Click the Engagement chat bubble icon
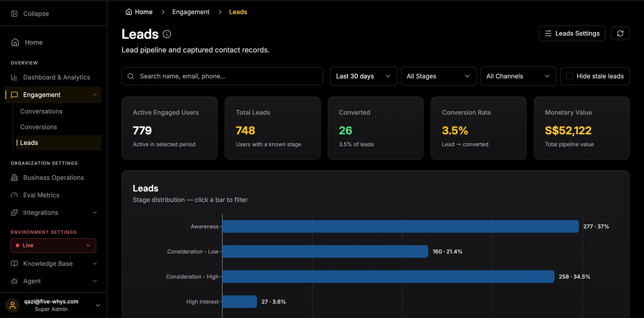Viewport: 644px width, 318px height. pos(14,95)
